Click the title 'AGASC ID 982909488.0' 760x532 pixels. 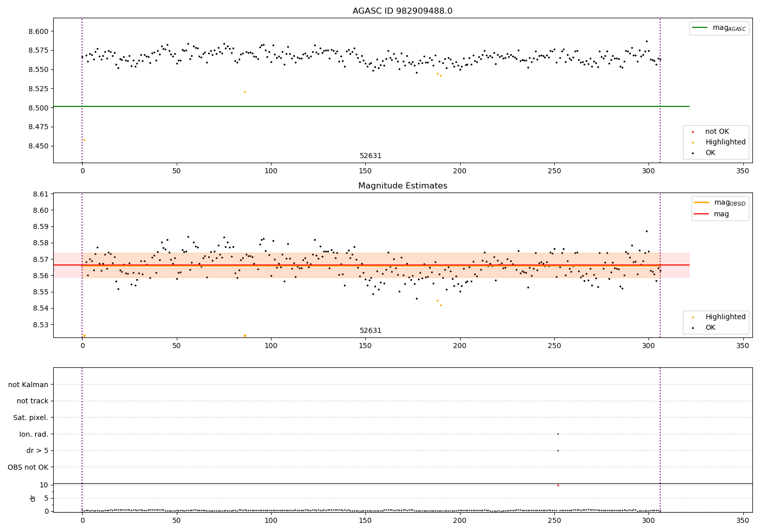[402, 11]
